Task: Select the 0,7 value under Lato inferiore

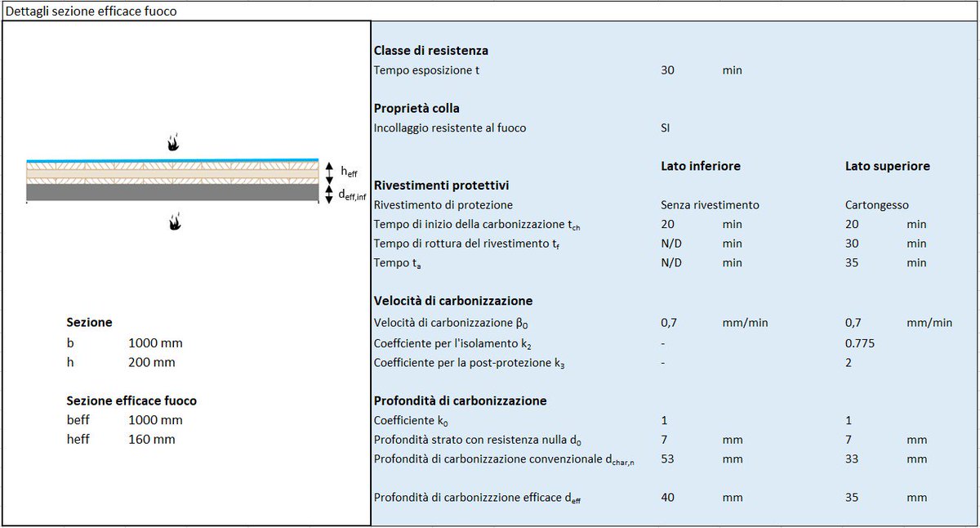Action: point(668,322)
